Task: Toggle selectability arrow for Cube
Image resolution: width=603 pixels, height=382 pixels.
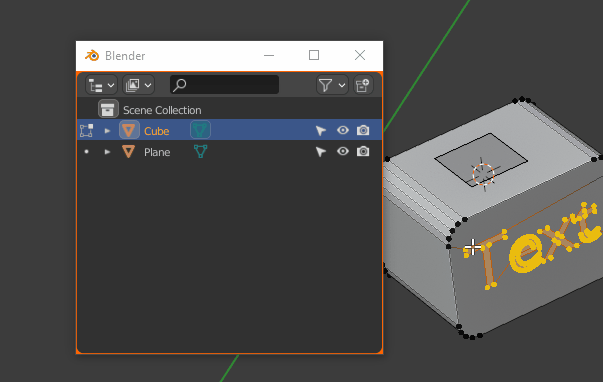Action: tap(321, 131)
